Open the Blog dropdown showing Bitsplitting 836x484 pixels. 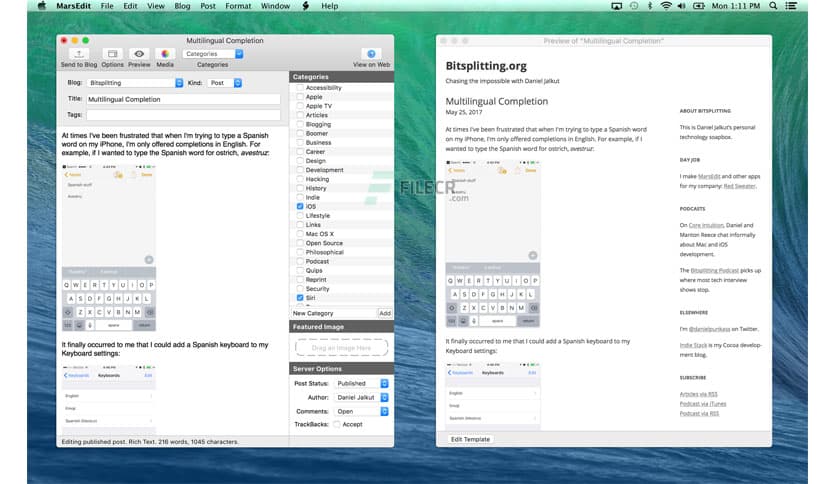(135, 83)
